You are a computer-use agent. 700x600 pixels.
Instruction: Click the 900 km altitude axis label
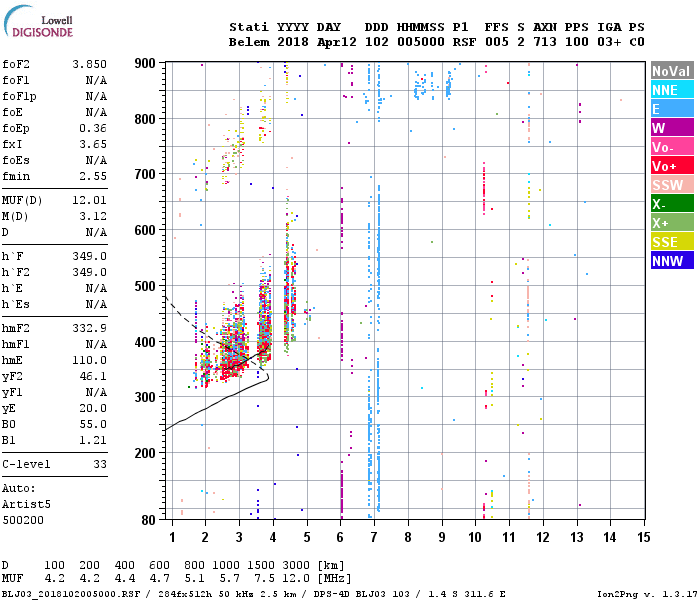(x=145, y=63)
